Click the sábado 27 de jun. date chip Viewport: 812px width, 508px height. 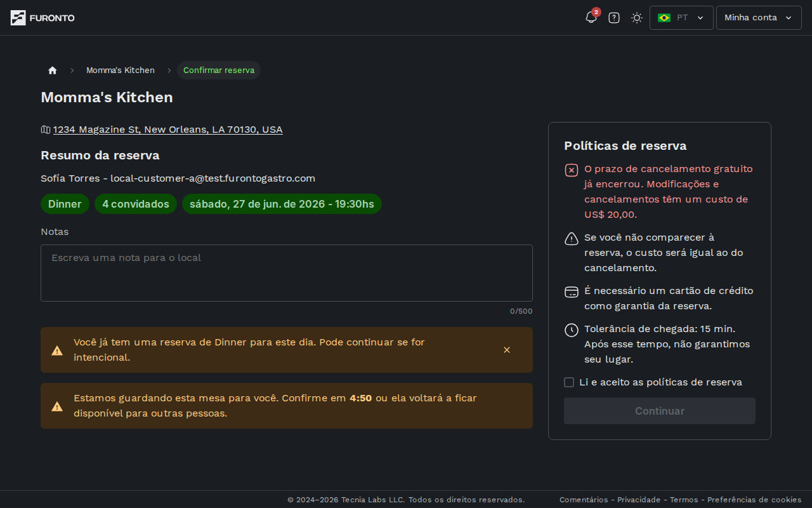point(282,204)
